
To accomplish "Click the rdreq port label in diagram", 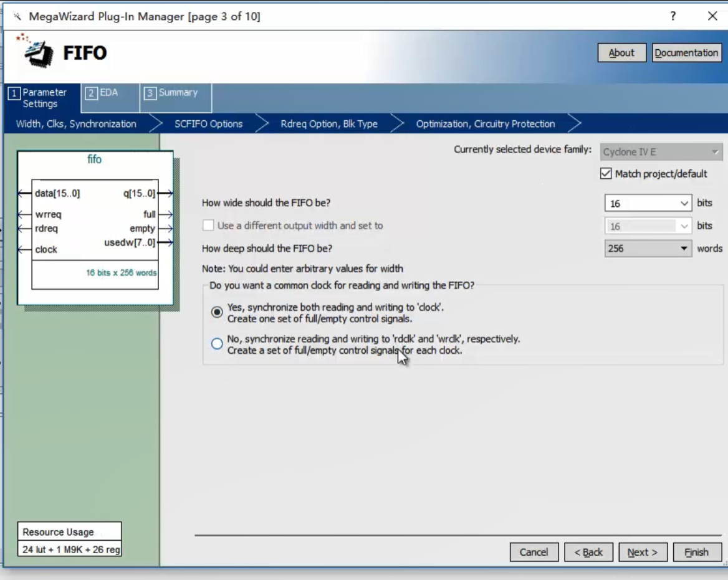I will pyautogui.click(x=46, y=228).
